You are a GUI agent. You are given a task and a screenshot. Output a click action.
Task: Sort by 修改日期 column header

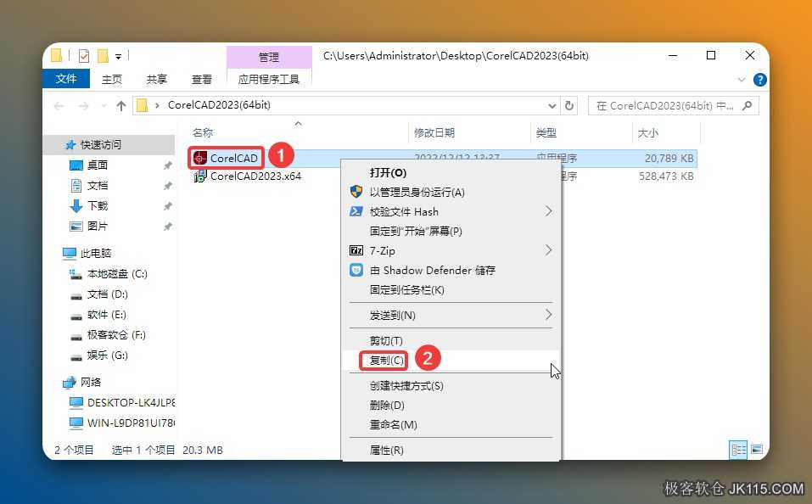coord(434,133)
